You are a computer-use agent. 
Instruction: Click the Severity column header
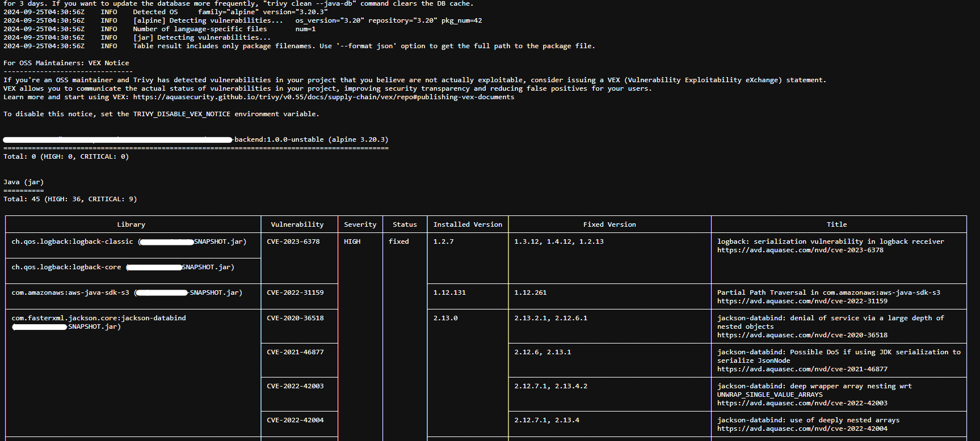point(360,224)
